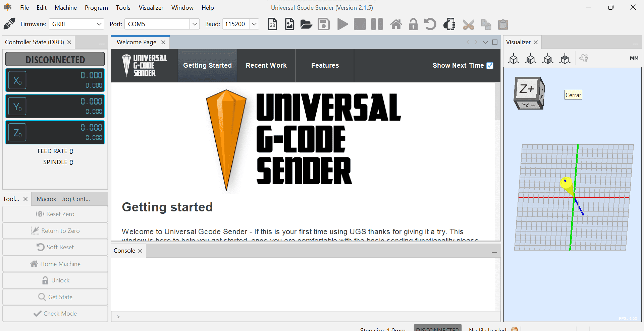Click the Copy toolbar icon
This screenshot has height=331, width=644.
tap(486, 24)
